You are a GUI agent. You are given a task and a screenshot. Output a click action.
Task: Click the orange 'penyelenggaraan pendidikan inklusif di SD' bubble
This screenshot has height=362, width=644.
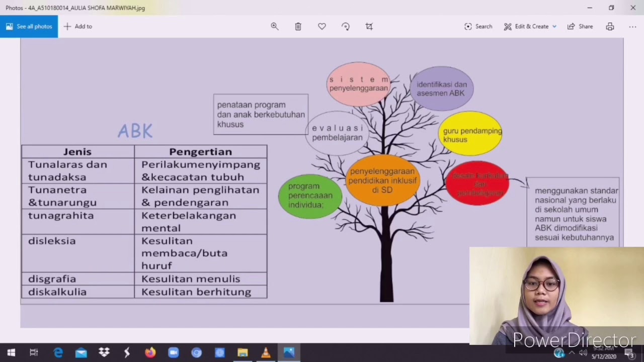pyautogui.click(x=382, y=180)
